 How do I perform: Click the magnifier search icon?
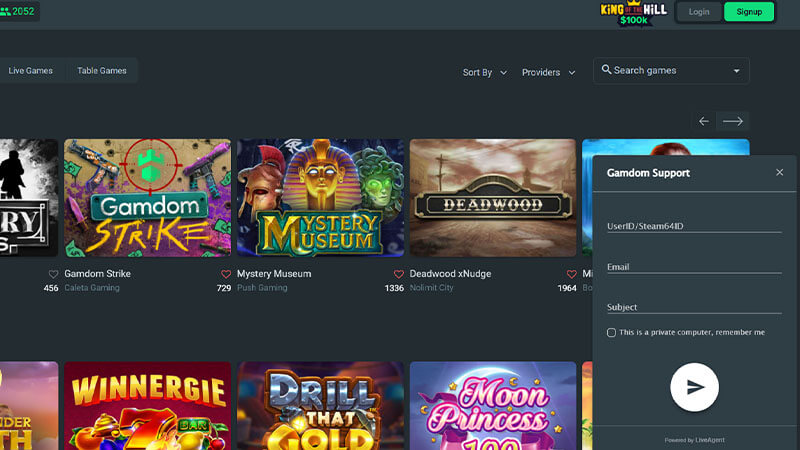[606, 69]
